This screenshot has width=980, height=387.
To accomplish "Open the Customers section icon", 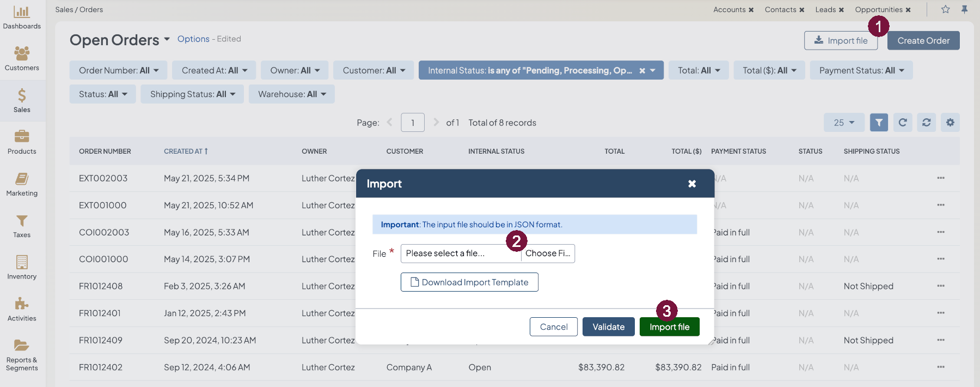I will (x=22, y=53).
